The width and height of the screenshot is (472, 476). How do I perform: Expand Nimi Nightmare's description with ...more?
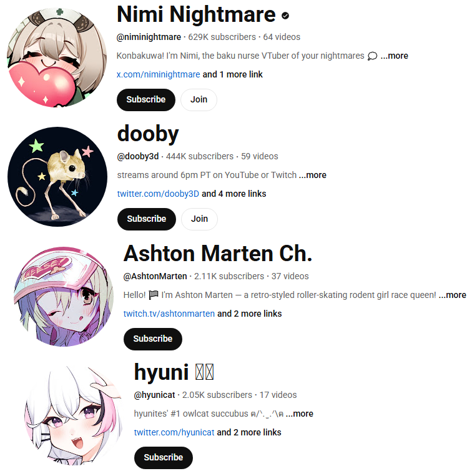coord(395,56)
